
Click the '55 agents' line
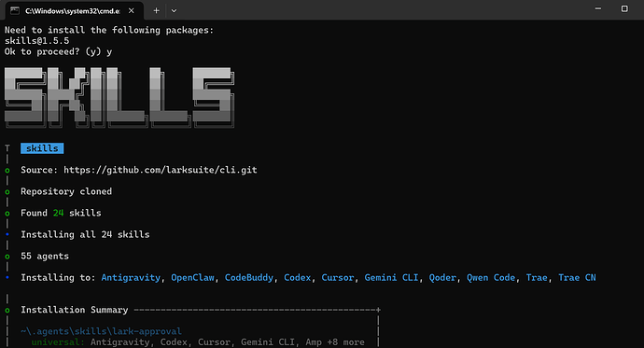click(45, 256)
